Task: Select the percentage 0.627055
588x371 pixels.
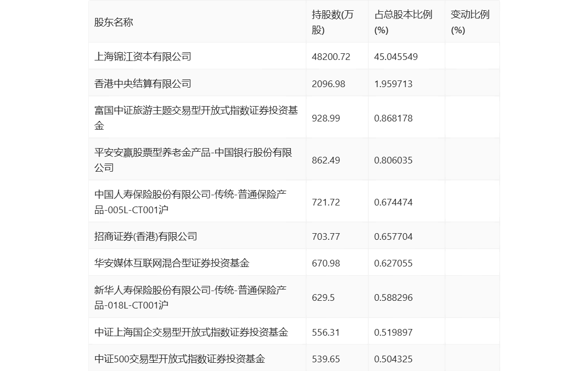Action: click(393, 263)
